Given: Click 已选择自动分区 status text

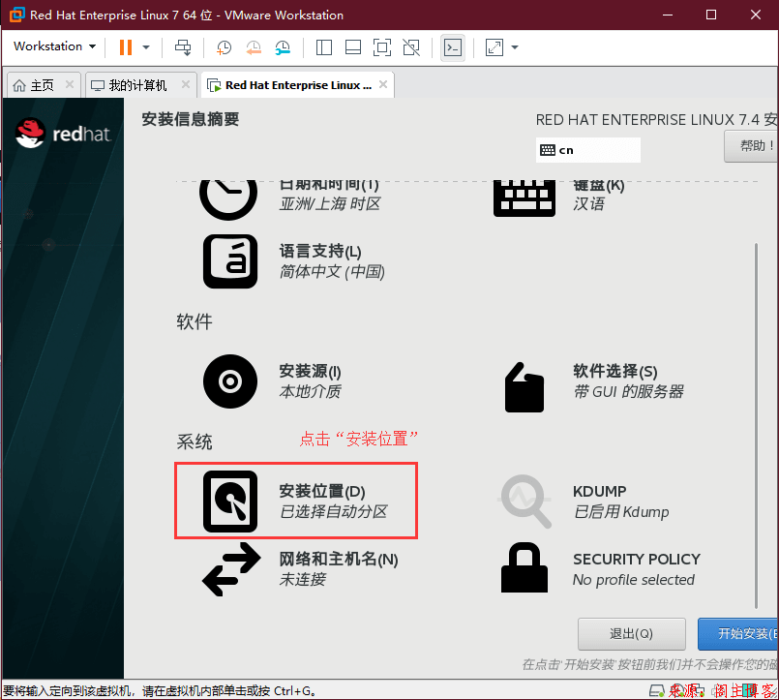Looking at the screenshot, I should pos(333,511).
